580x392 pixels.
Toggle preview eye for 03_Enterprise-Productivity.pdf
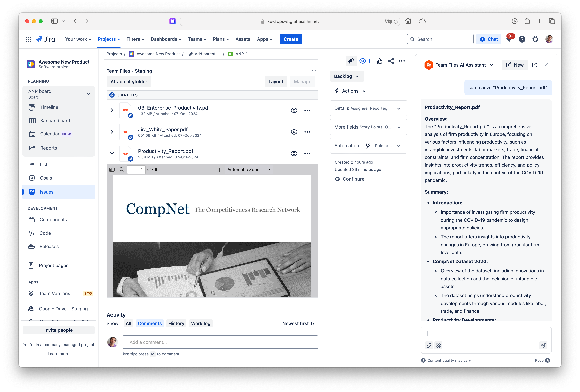(294, 110)
